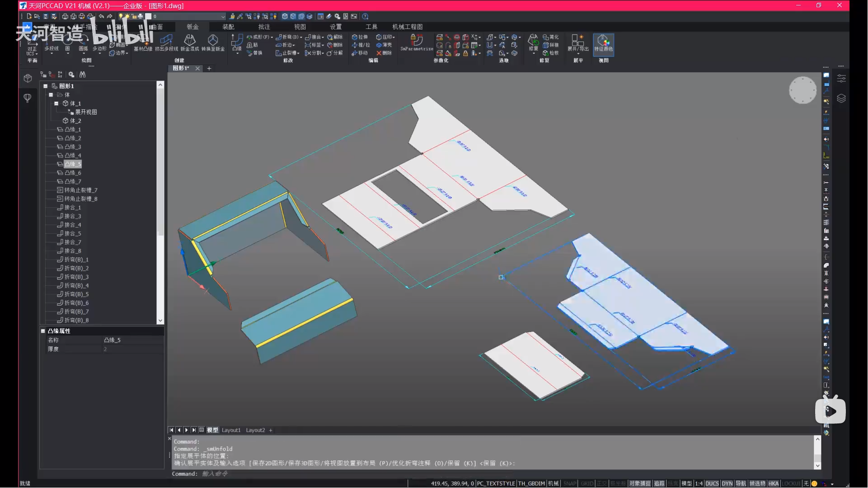Open the 折弯(B) bend dropdown
Screen dimensions: 868x488
[289, 37]
